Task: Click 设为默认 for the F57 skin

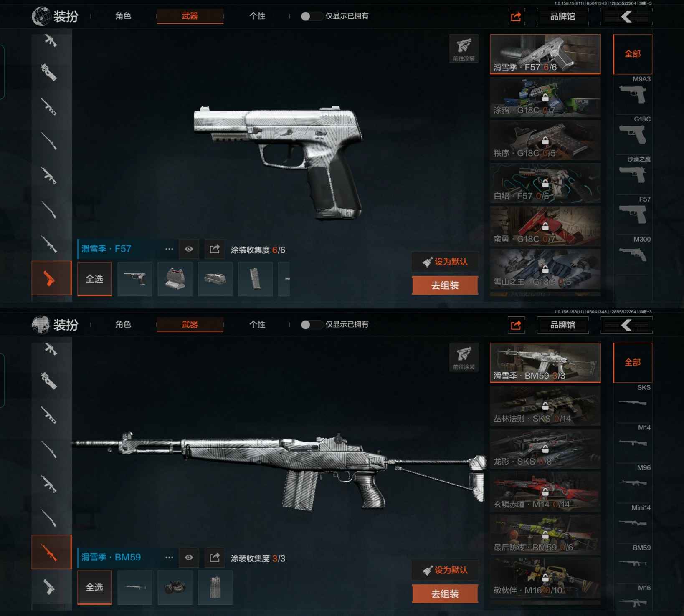Action: coord(445,262)
